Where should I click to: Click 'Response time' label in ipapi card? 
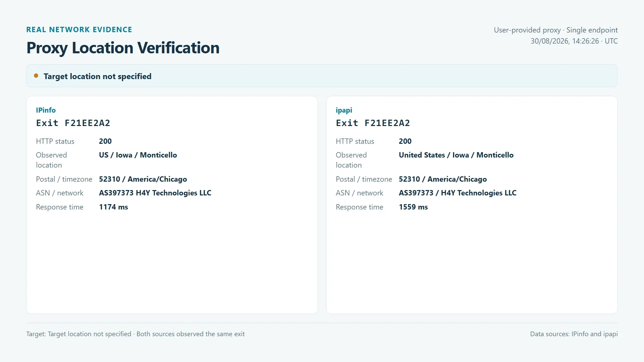[x=360, y=207]
